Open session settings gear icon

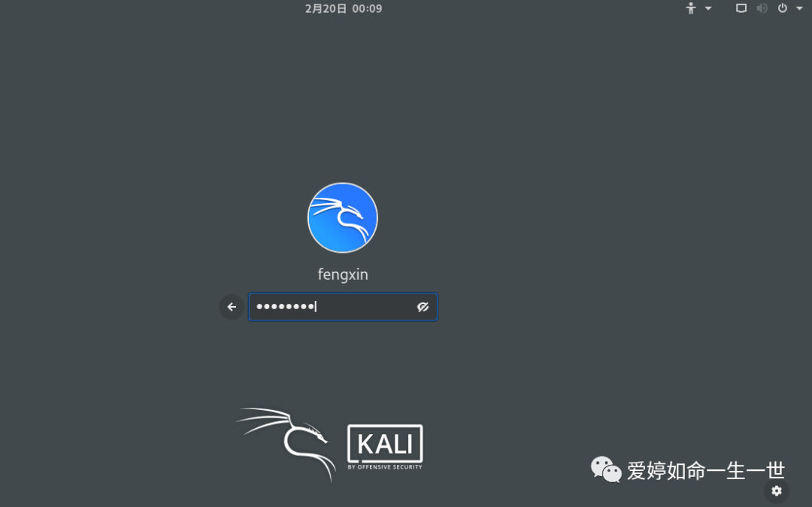(776, 490)
